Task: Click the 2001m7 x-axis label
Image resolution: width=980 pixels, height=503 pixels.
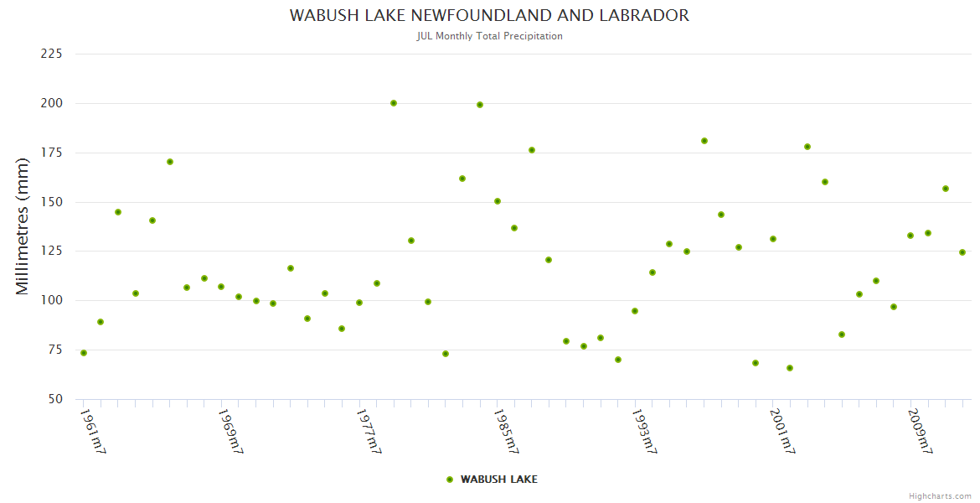Action: click(781, 431)
